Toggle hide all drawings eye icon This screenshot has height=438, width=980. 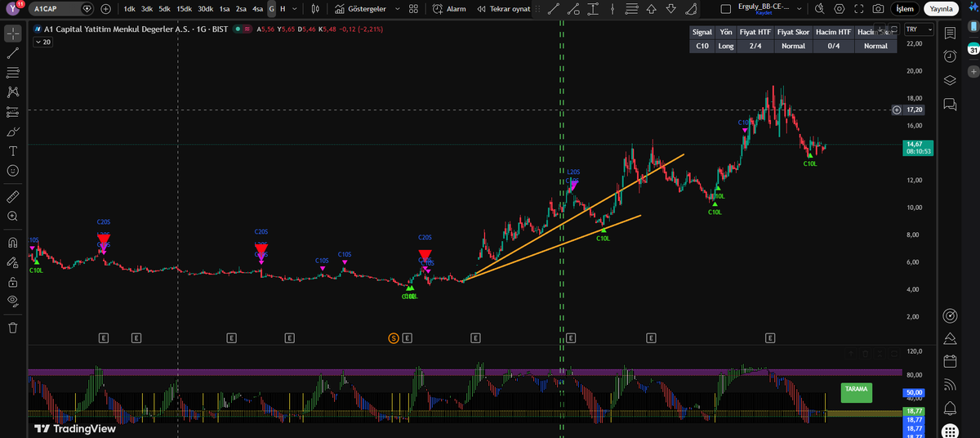[x=12, y=302]
